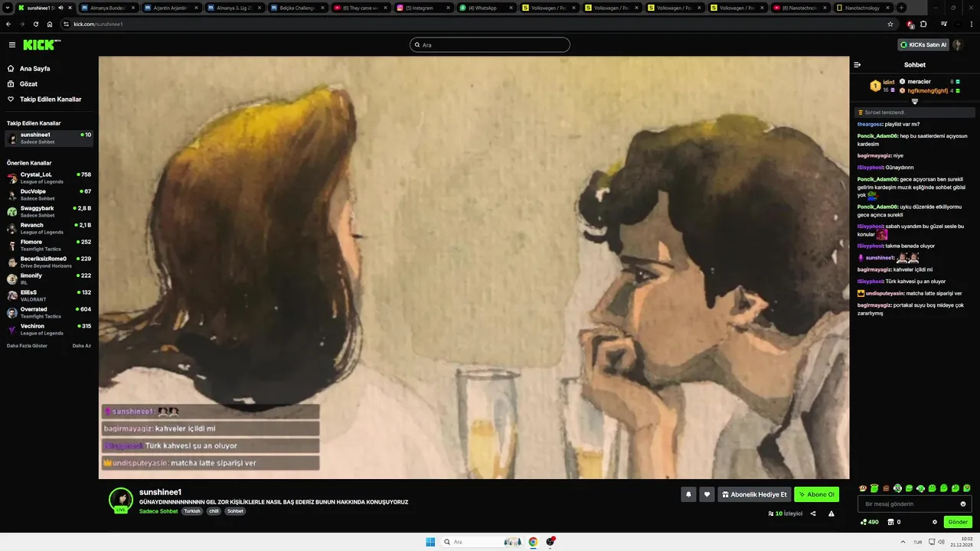Viewport: 980px width, 551px height.
Task: Click Daha Fazla Göster link
Action: coord(27,346)
